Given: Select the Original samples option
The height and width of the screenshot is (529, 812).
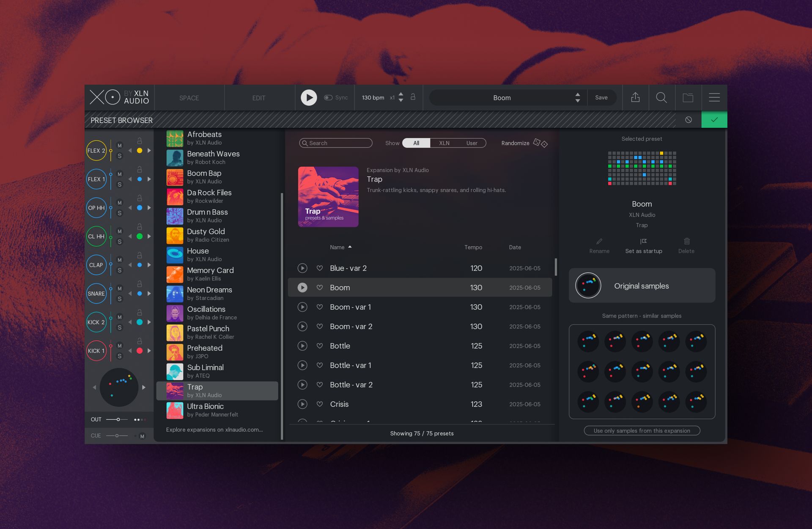Looking at the screenshot, I should pos(642,286).
